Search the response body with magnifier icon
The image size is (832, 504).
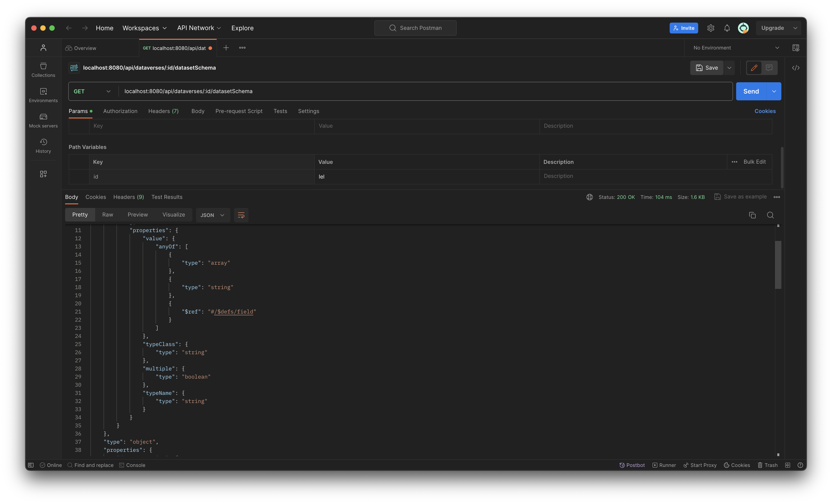tap(770, 215)
